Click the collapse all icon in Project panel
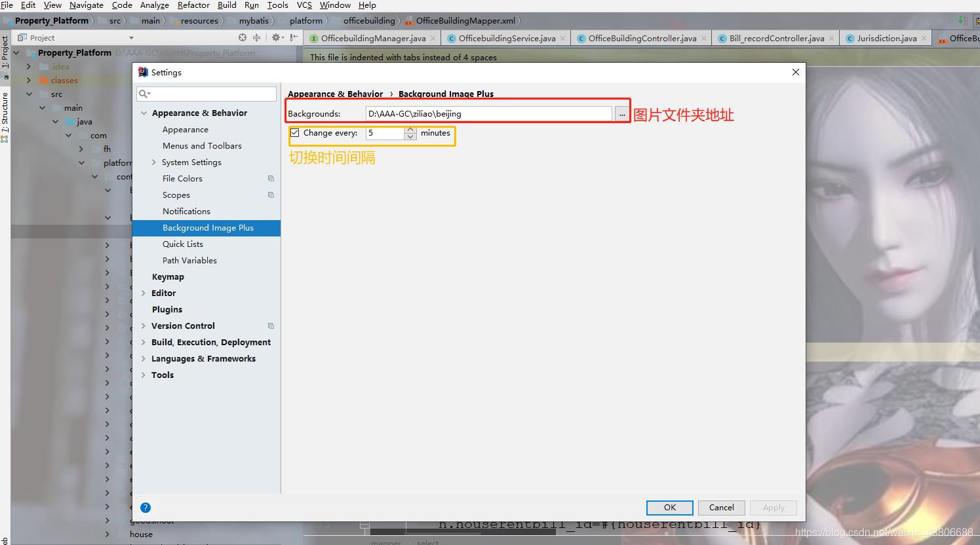The height and width of the screenshot is (545, 980). pyautogui.click(x=256, y=38)
